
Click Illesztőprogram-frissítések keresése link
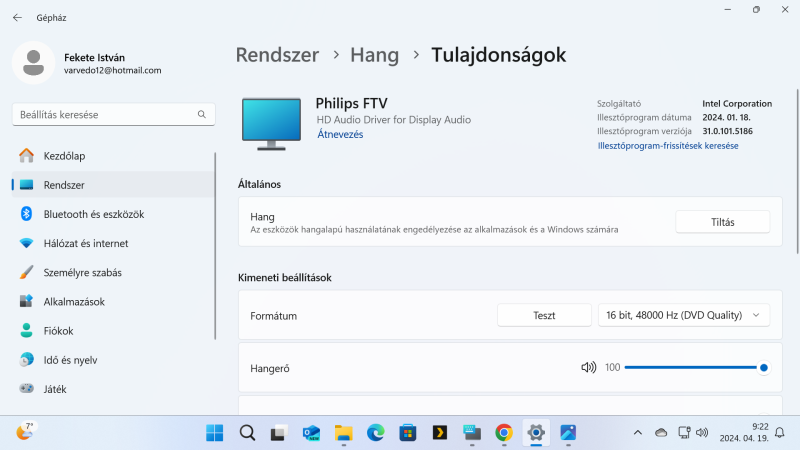[668, 145]
